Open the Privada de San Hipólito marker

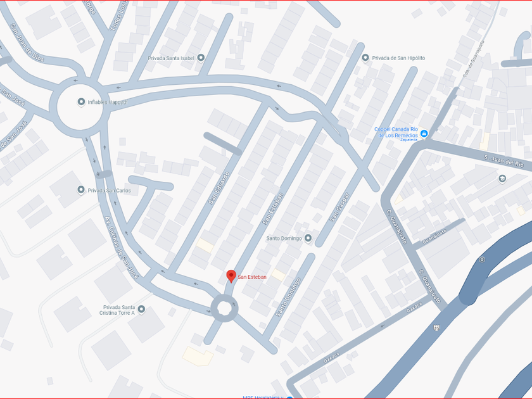365,58
